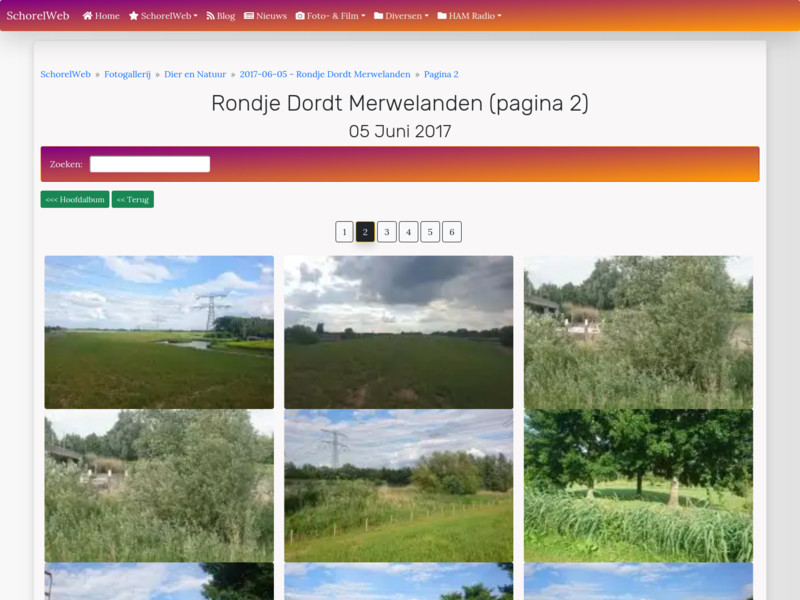Go to gallery page 6

(x=452, y=232)
